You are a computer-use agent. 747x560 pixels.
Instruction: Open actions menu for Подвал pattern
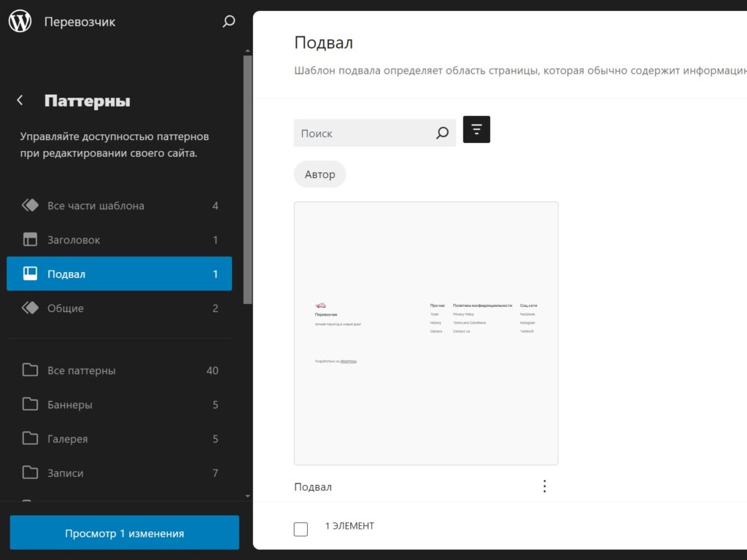tap(544, 486)
